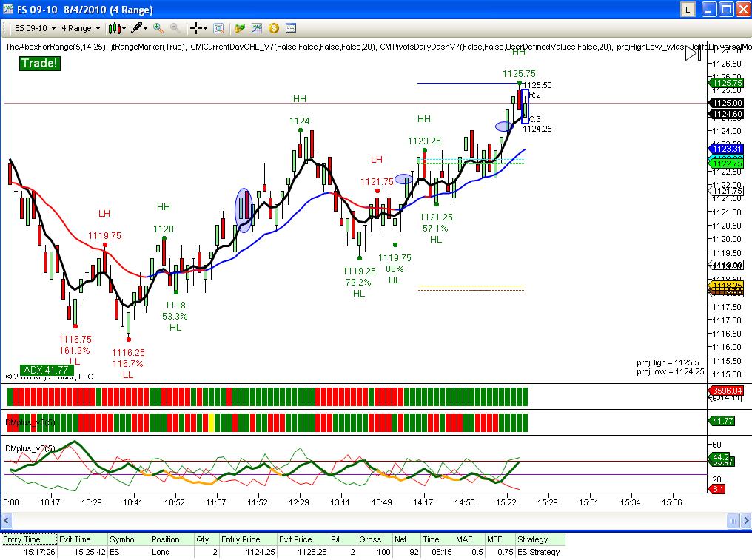The image size is (752, 560).
Task: Click the horizontal scrollbar thumb
Action: click(733, 520)
